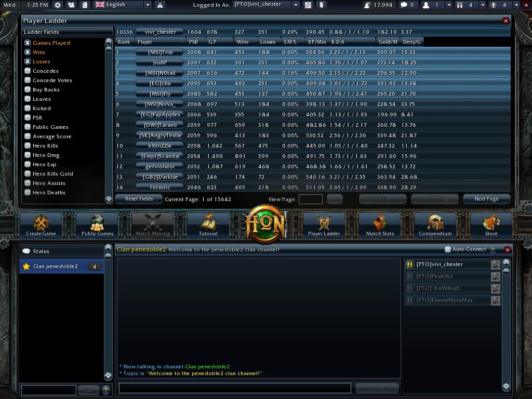
Task: Enable the Concedes ladder field checkbox
Action: click(28, 71)
